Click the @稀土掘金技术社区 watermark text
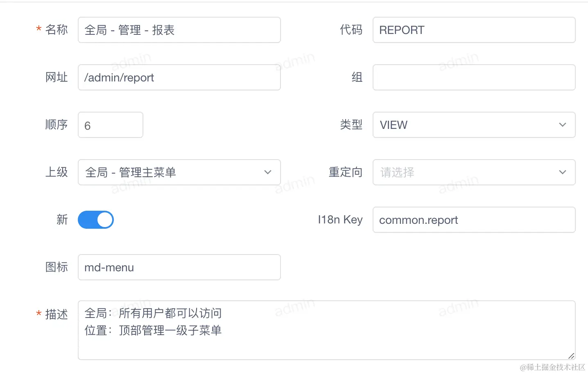588x374 pixels. (552, 367)
